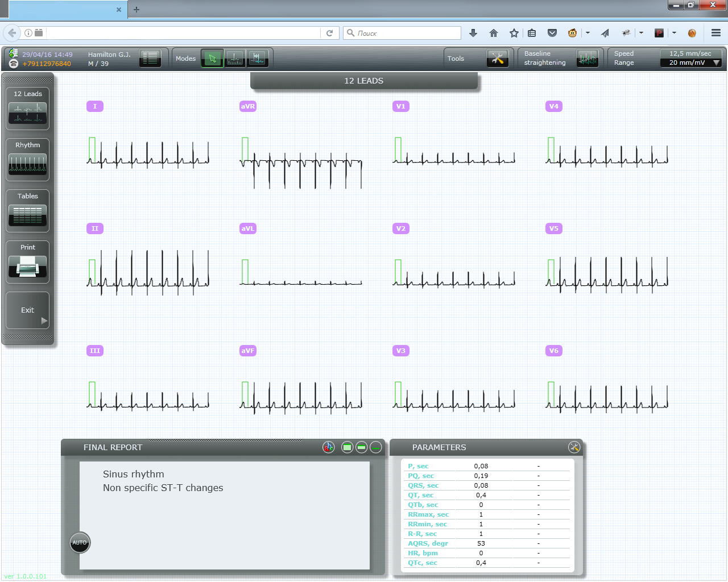Toggle Baseline straightening
Image resolution: width=728 pixels, height=582 pixels.
pyautogui.click(x=588, y=58)
